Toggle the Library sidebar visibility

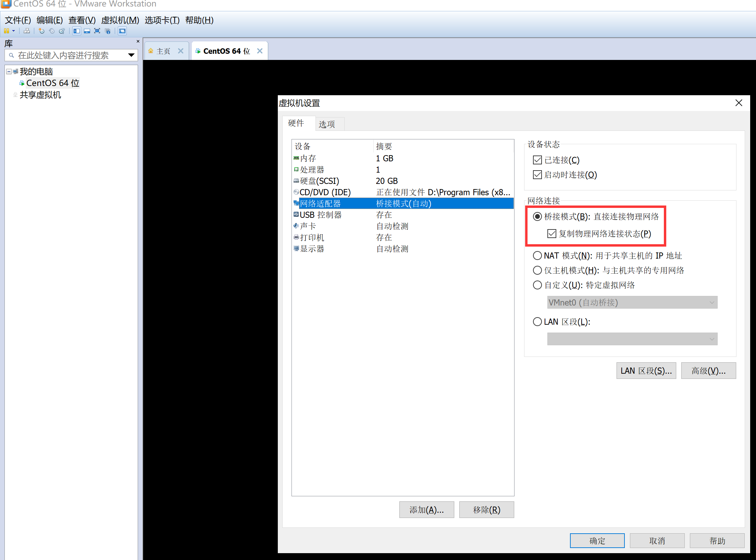76,31
